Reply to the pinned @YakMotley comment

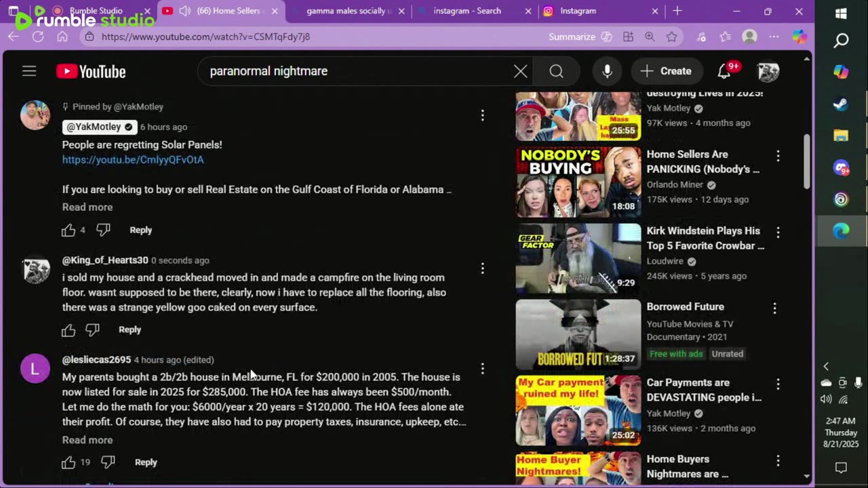point(140,230)
